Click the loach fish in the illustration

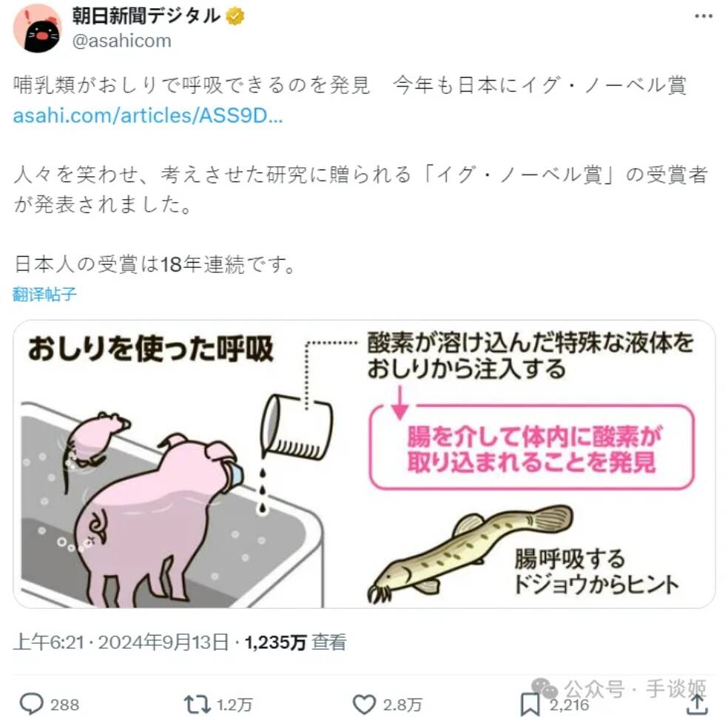470,553
